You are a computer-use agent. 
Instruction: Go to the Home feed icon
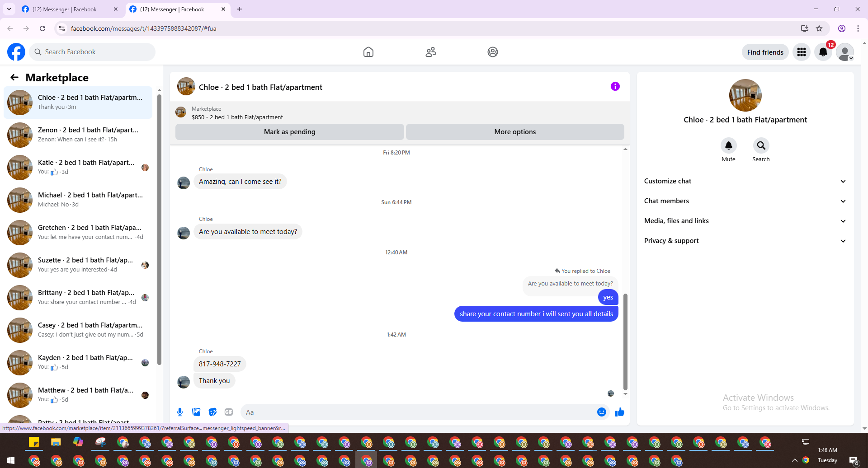point(368,52)
